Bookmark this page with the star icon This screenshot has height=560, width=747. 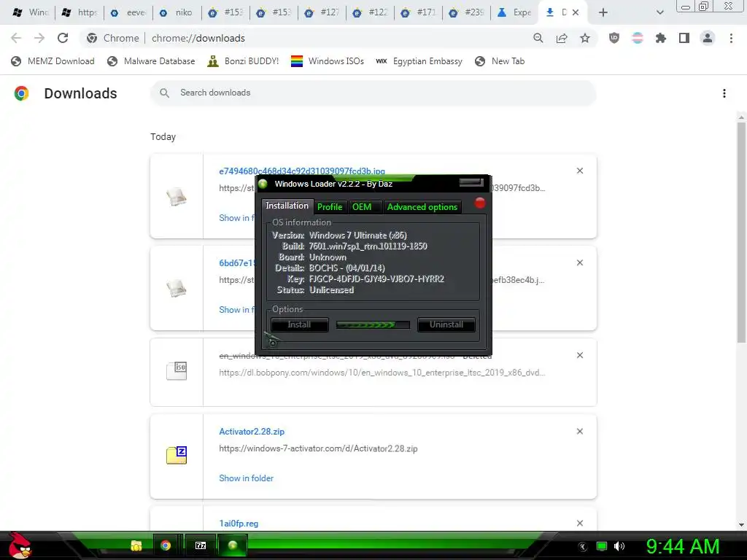click(x=585, y=38)
